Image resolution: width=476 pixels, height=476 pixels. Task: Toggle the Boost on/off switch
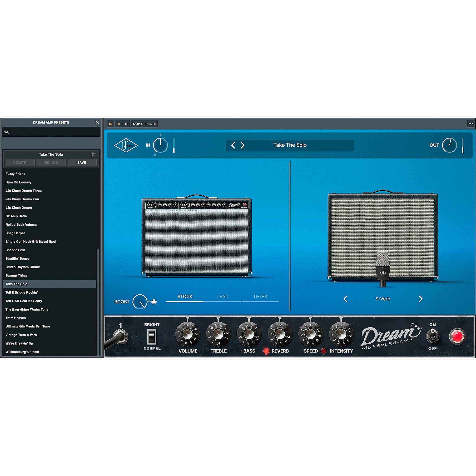(154, 302)
